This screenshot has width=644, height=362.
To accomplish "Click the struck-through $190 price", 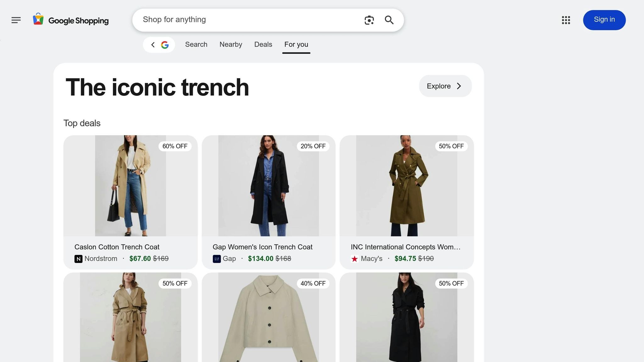I will pos(426,259).
